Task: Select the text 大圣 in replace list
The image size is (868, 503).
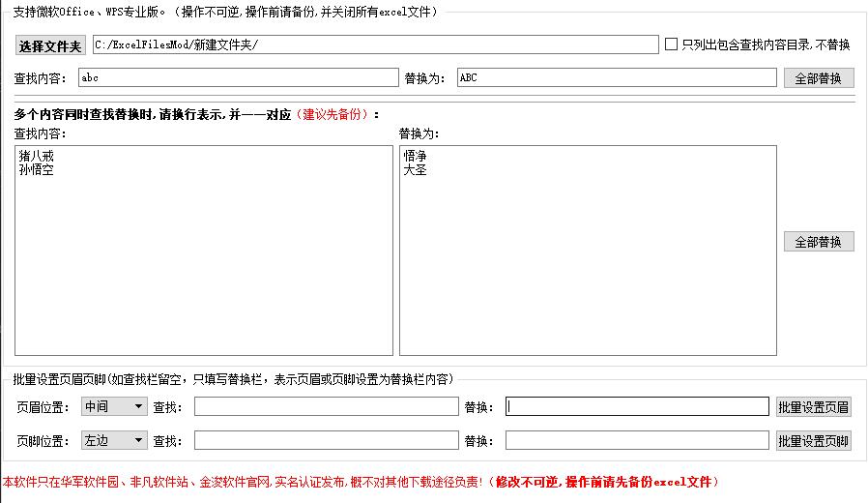Action: pyautogui.click(x=415, y=170)
